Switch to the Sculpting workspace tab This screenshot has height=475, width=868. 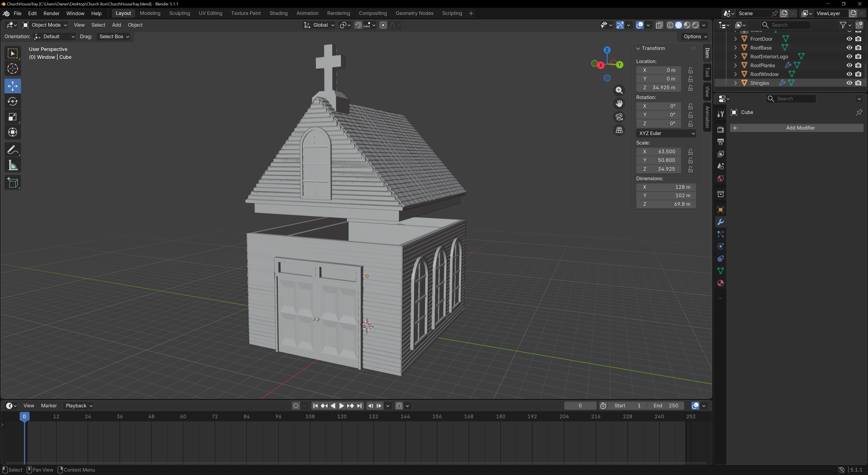179,13
